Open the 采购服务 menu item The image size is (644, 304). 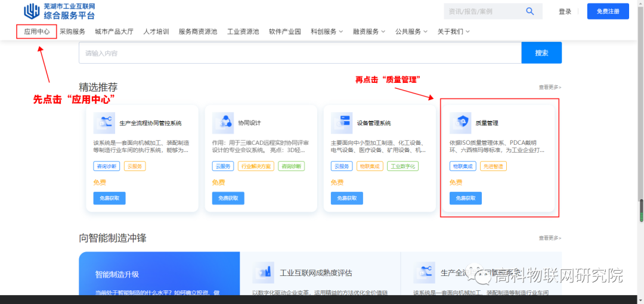click(72, 31)
